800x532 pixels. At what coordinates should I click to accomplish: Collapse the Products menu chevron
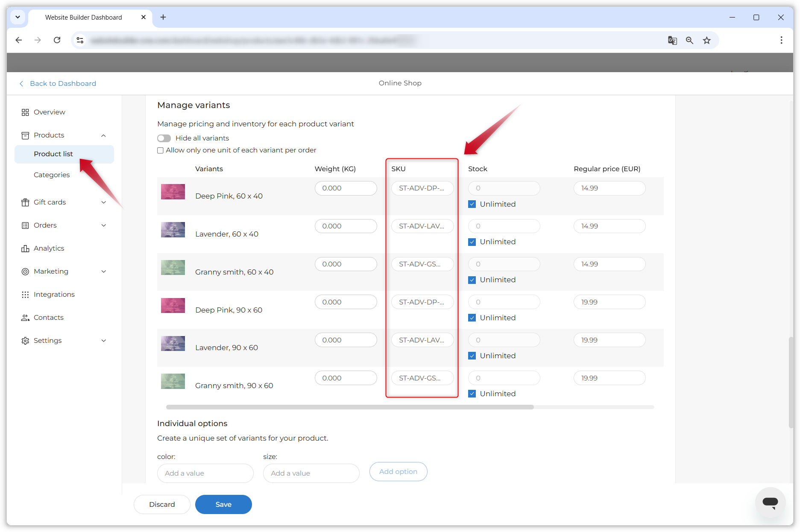pos(103,135)
